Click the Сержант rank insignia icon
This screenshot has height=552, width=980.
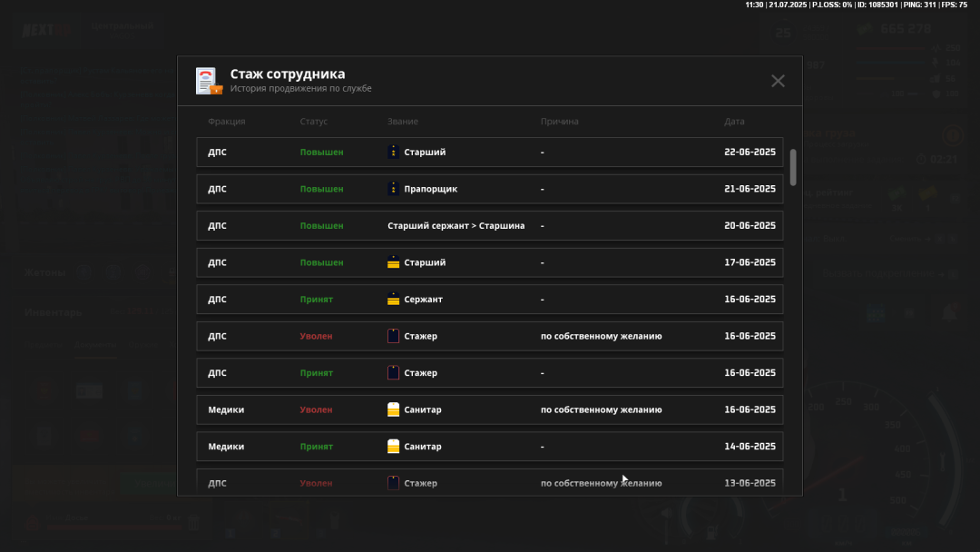(393, 300)
